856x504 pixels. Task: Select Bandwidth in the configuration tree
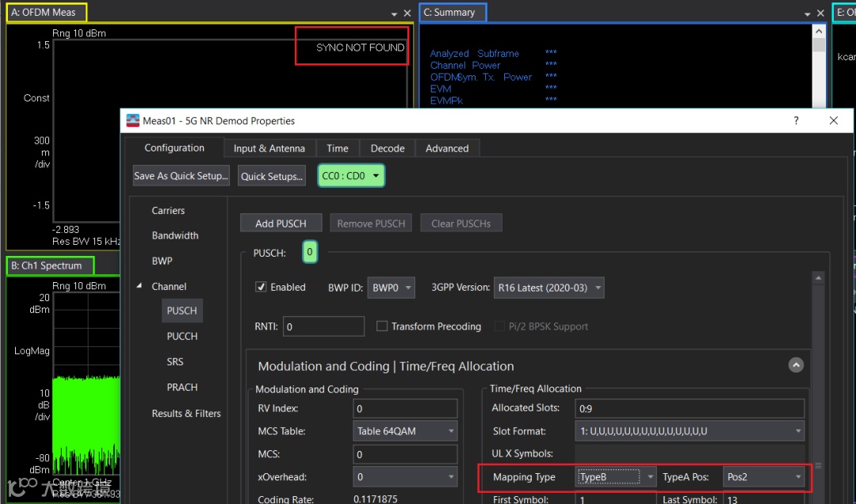point(175,235)
